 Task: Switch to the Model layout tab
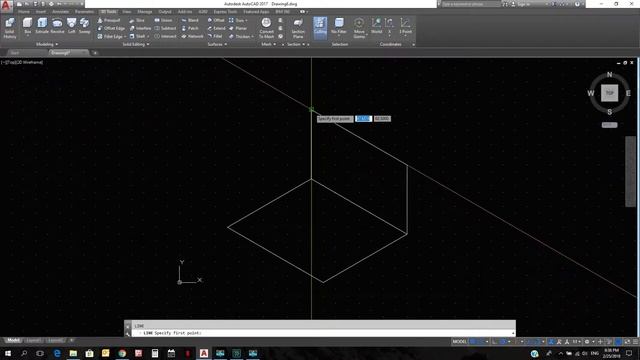(x=13, y=340)
